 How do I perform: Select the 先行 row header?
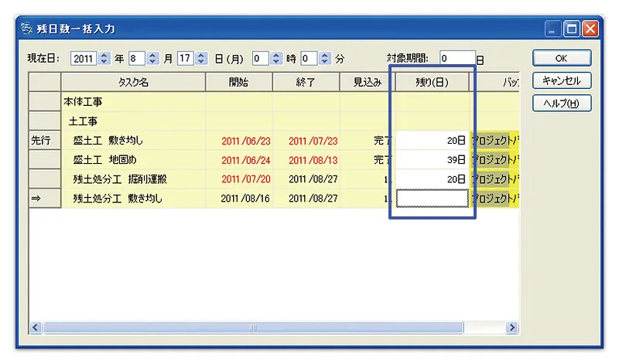pos(44,141)
